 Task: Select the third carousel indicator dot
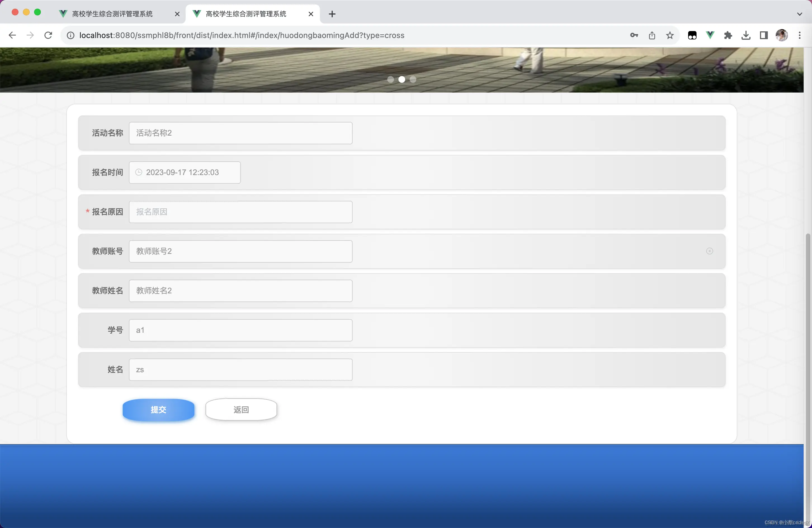click(413, 79)
